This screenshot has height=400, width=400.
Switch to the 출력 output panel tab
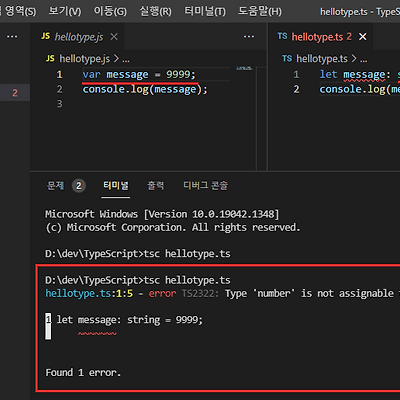tap(156, 185)
